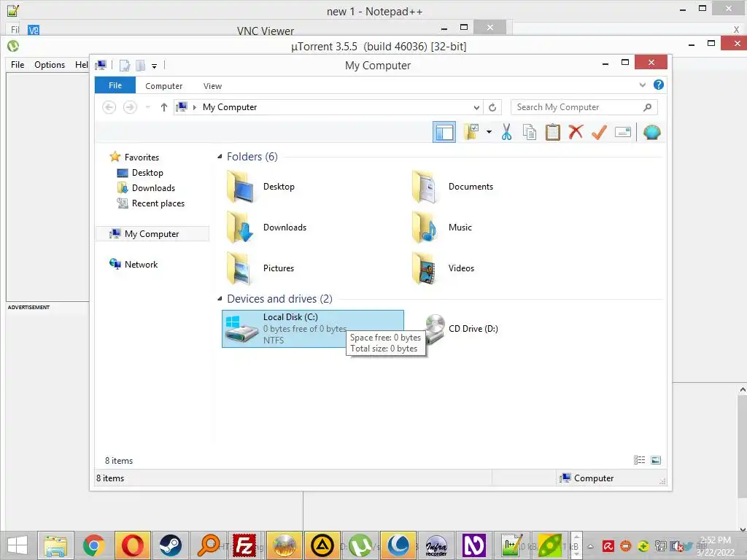747x560 pixels.
Task: Click Properties icon in quick access toolbar
Action: [125, 65]
